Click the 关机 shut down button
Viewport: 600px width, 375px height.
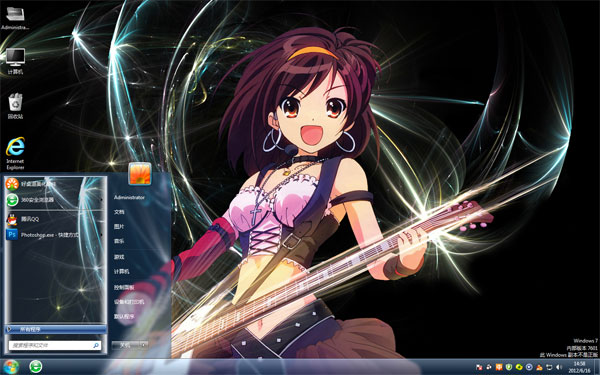(125, 345)
